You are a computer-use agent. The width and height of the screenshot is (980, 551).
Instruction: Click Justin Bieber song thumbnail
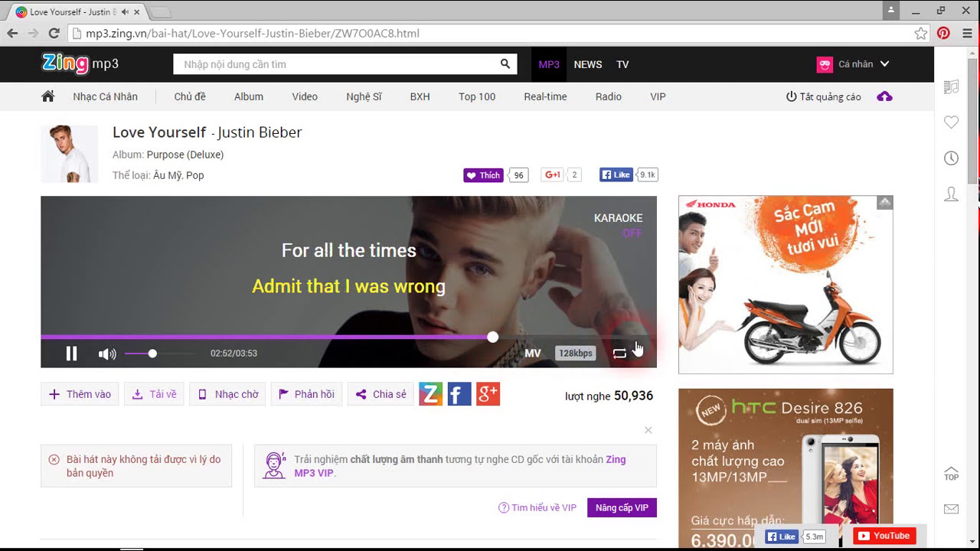[69, 154]
